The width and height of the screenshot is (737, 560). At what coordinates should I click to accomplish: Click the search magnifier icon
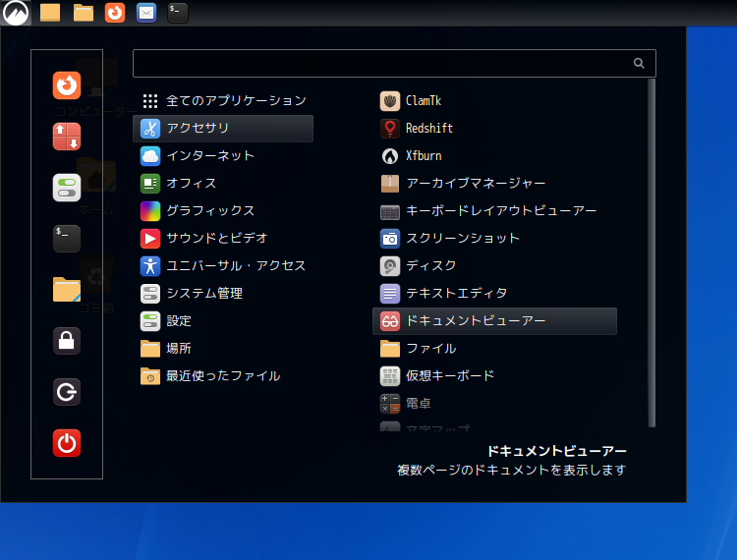[639, 63]
